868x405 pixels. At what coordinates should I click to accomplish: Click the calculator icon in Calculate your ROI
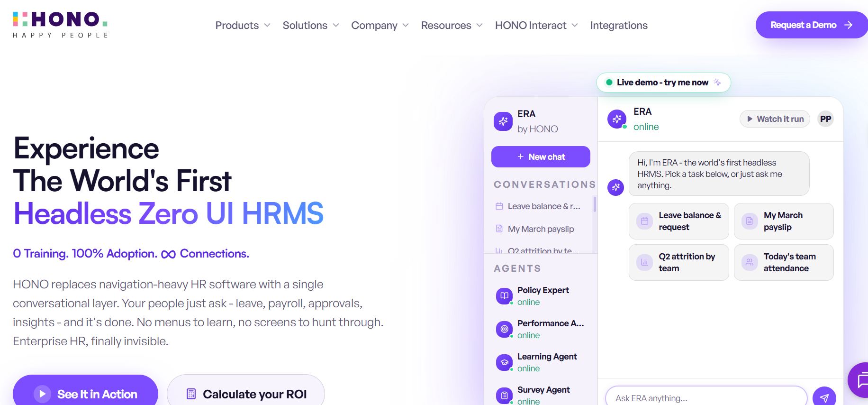point(191,394)
